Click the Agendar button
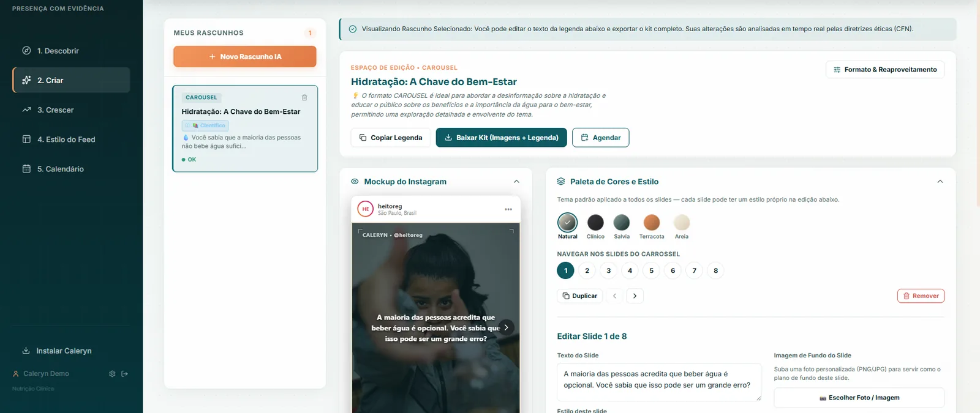The width and height of the screenshot is (980, 413). point(600,138)
